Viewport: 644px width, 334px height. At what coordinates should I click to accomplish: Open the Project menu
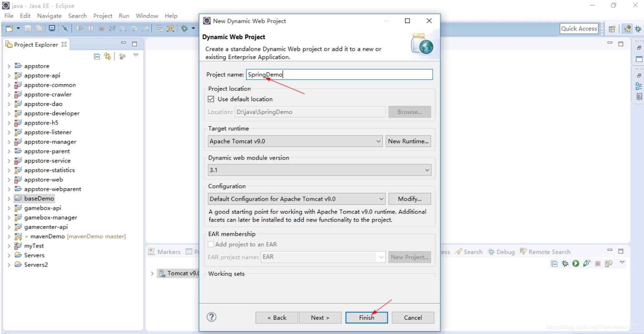(x=103, y=16)
